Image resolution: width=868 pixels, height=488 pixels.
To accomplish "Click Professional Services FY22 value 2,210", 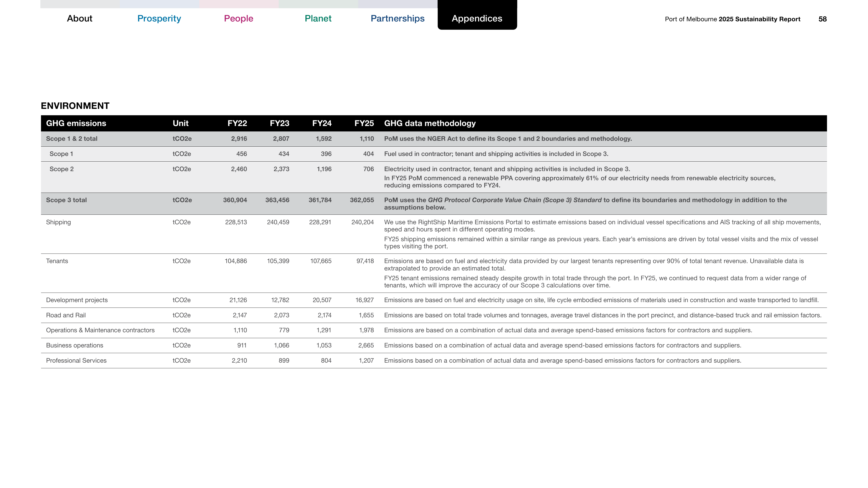I will [x=239, y=361].
